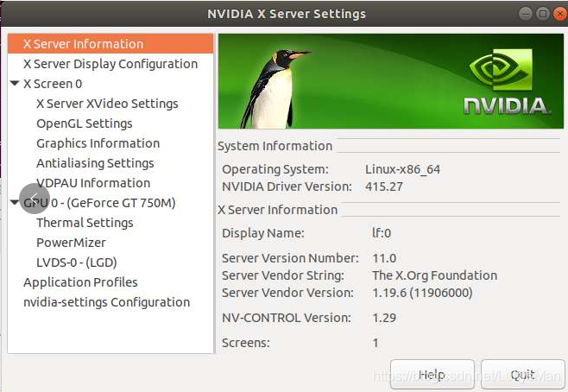Open Graphics Information page
This screenshot has width=568, height=392.
pyautogui.click(x=98, y=143)
